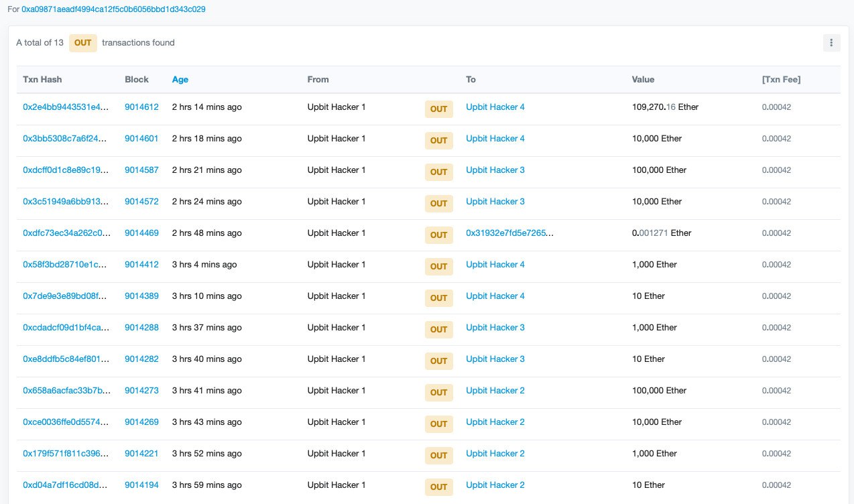Open transaction 0x3c51949a6bb913...
Screen dimensions: 854x504
point(65,201)
